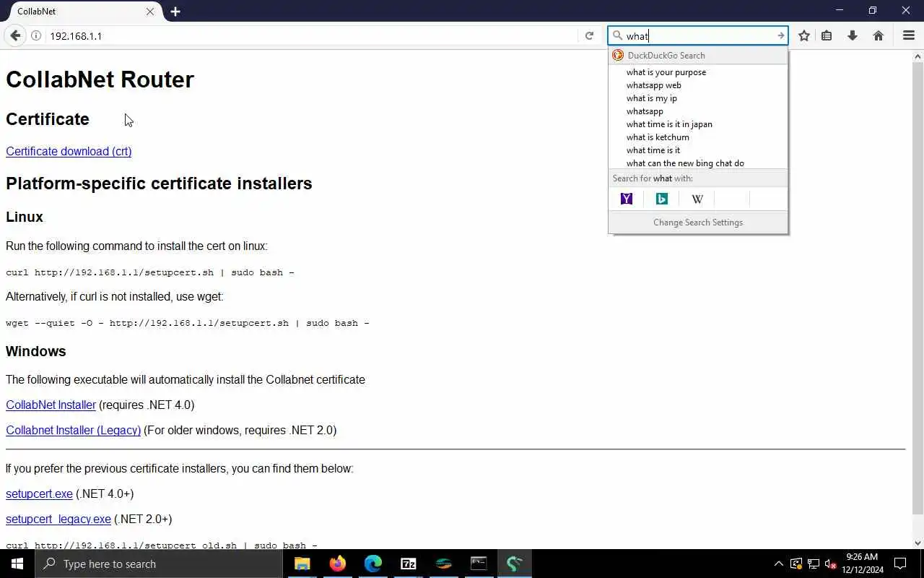Open the hamburger menu
Screen dimensions: 924x578
909,35
